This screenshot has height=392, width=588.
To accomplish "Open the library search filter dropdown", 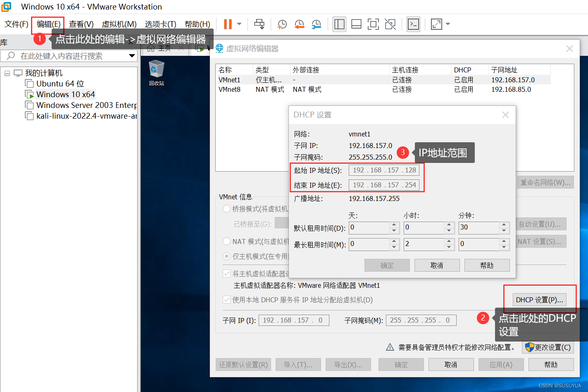I will 132,56.
